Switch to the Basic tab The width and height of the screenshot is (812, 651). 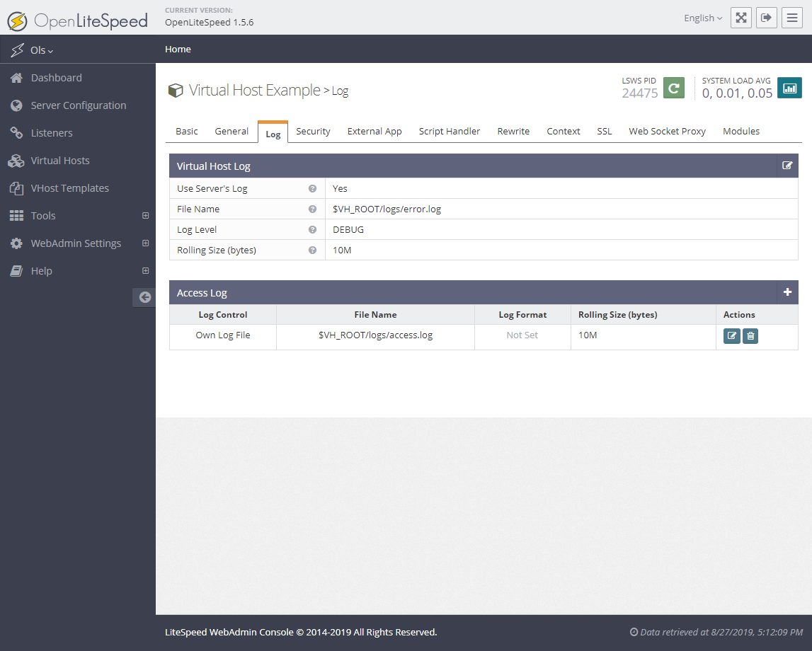186,132
